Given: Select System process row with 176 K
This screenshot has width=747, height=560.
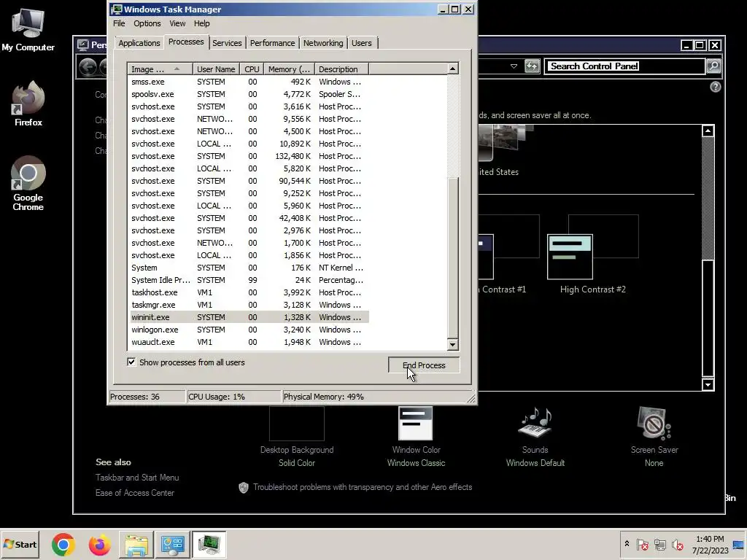Looking at the screenshot, I should [248, 268].
